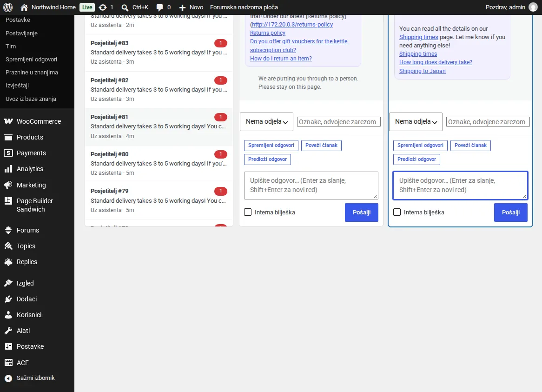Open the Izvještaji submenu item
This screenshot has height=392, width=542.
coord(17,86)
